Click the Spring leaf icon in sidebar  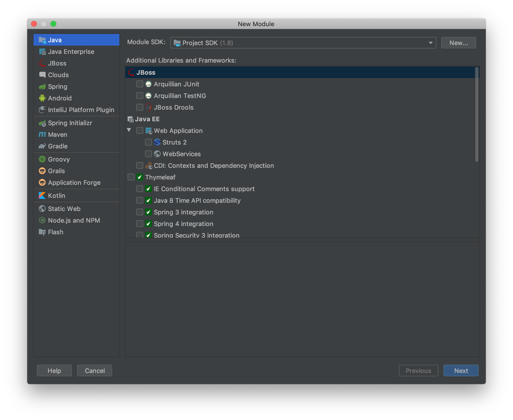click(x=42, y=87)
